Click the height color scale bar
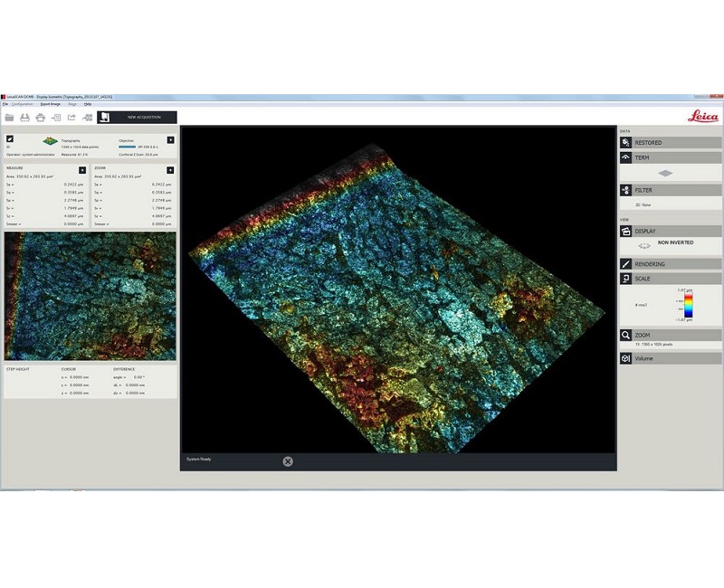 click(x=688, y=306)
